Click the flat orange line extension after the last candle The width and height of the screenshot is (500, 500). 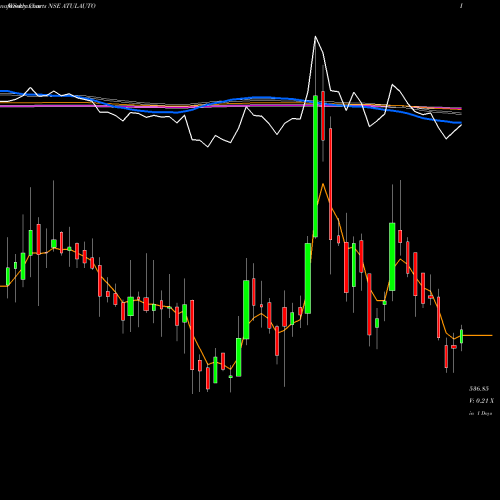click(x=478, y=335)
